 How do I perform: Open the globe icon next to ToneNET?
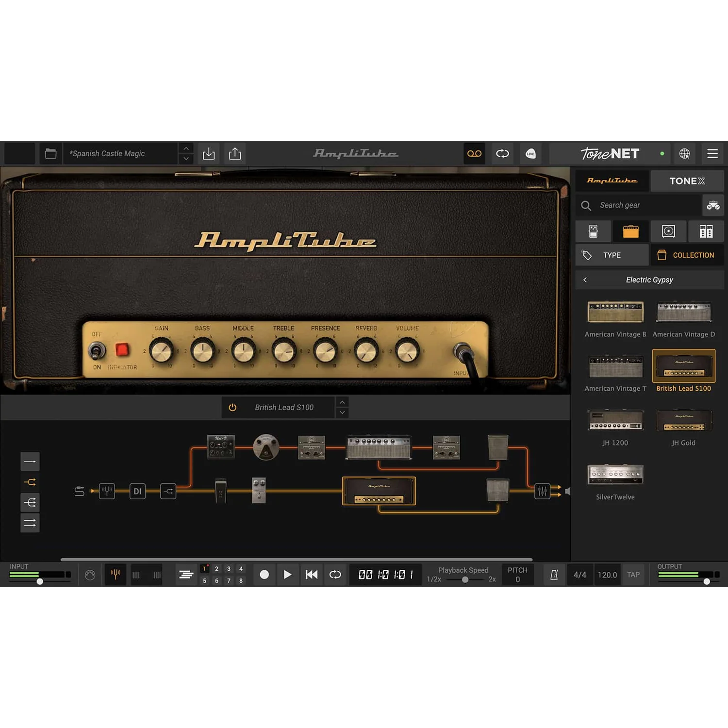coord(684,154)
